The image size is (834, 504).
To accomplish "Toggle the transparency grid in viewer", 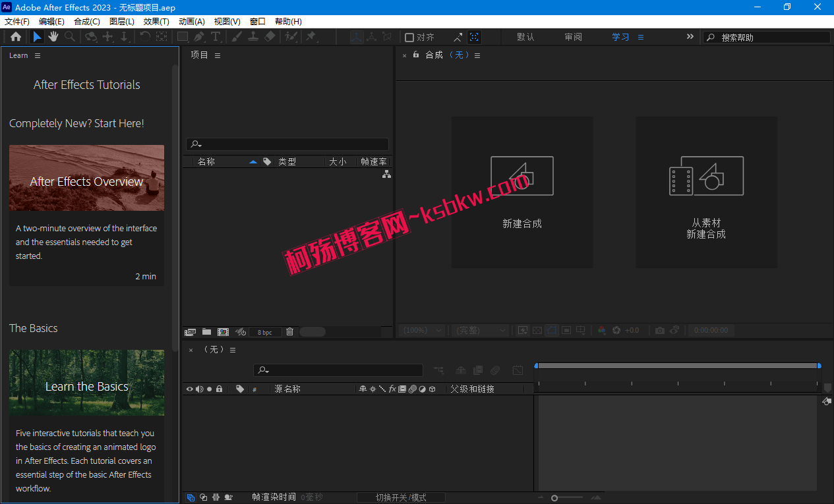I will (537, 330).
